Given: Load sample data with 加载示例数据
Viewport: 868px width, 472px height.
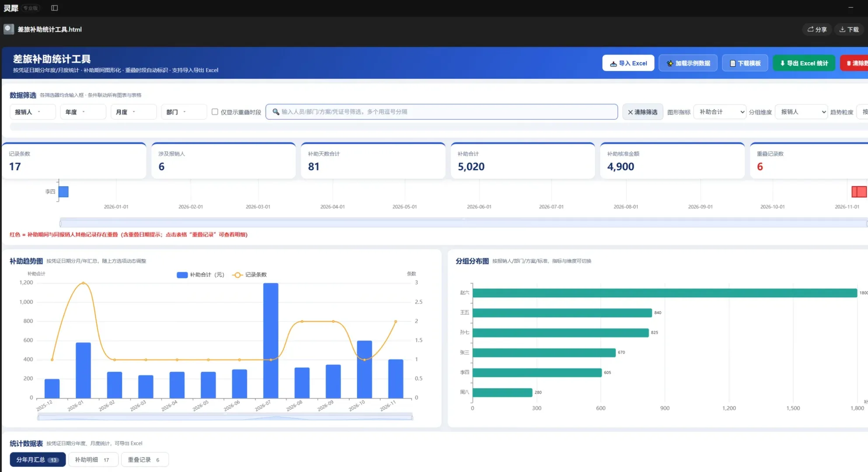Looking at the screenshot, I should 688,63.
